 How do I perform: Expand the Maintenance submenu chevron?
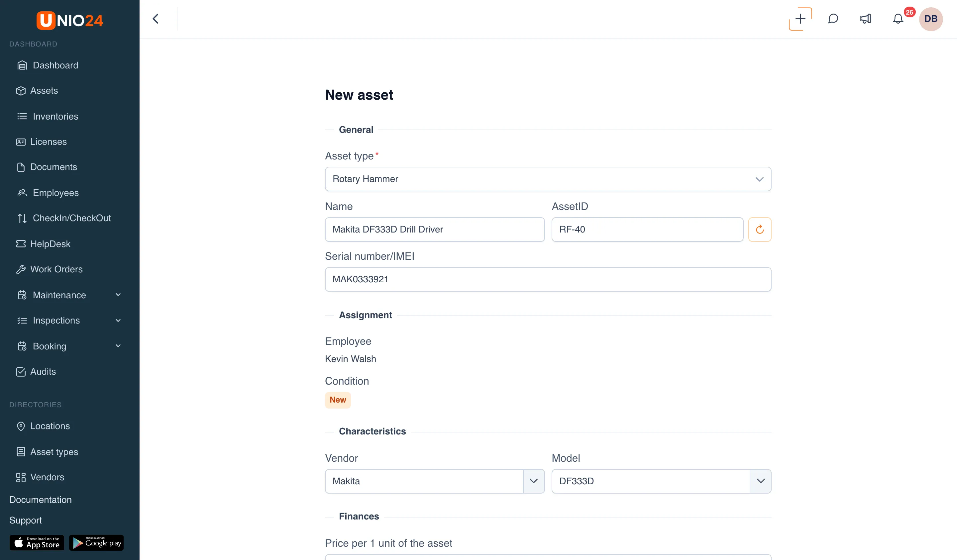coord(118,295)
